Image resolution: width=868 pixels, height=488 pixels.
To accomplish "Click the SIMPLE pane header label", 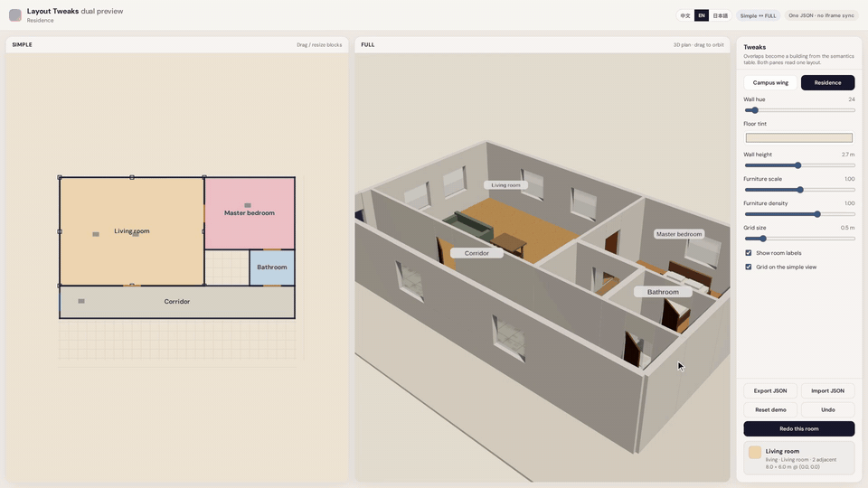I will [22, 45].
